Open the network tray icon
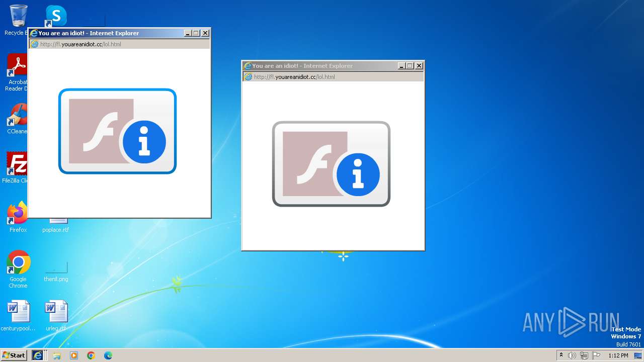Viewport: 644px width, 362px height. click(x=584, y=355)
